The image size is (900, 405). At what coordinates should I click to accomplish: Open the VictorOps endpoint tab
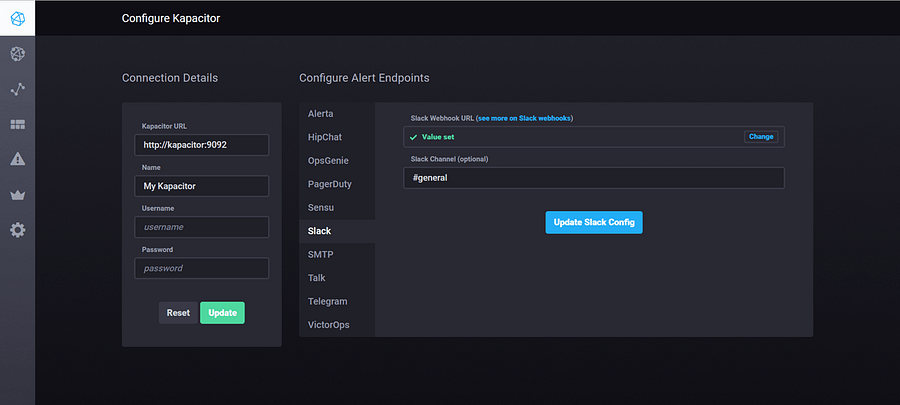330,325
